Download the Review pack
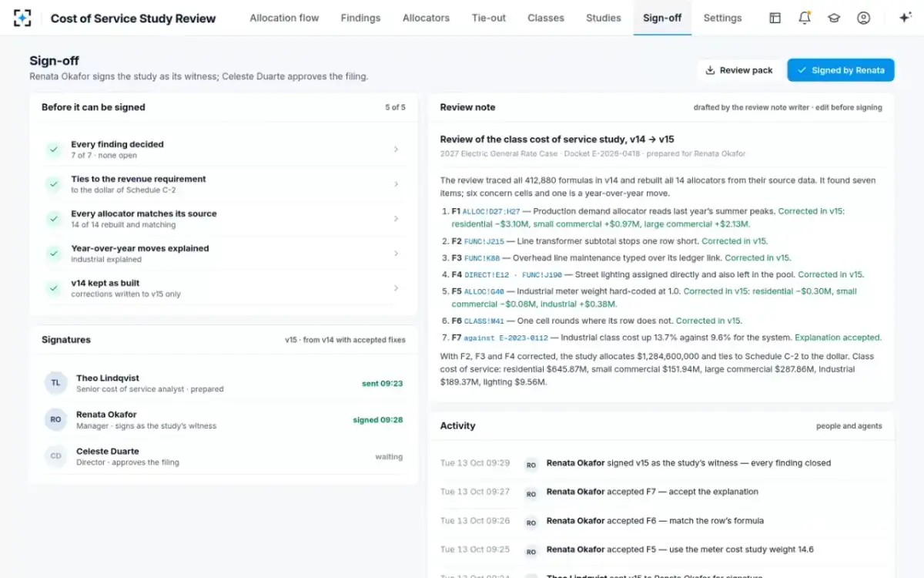This screenshot has width=924, height=578. (739, 70)
